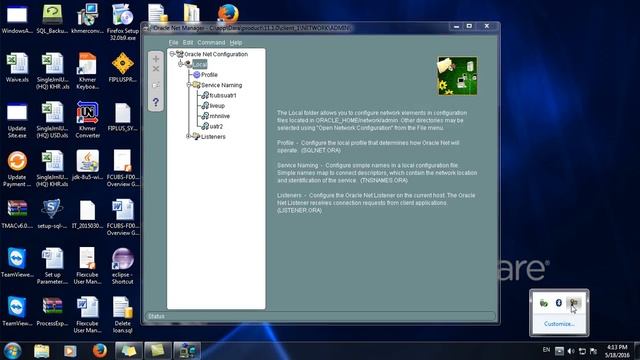This screenshot has height=360, width=640.
Task: Open File Explorer from the taskbar
Action: 41,351
